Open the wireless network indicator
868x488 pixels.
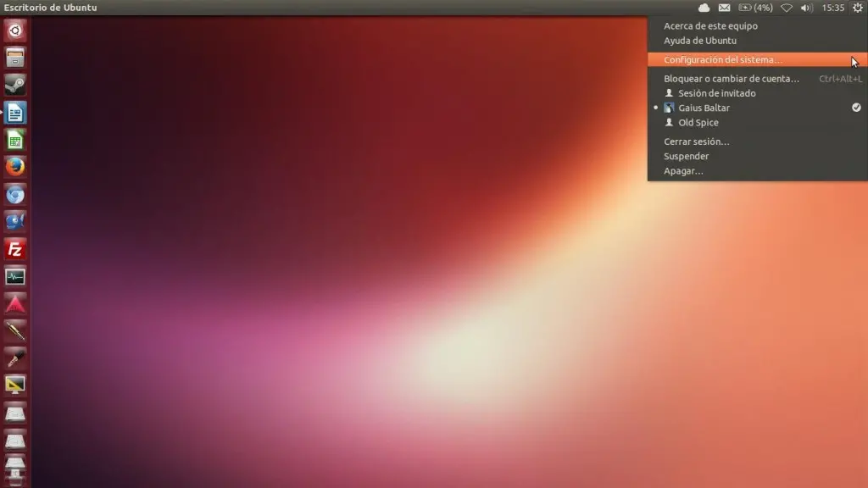[x=786, y=8]
